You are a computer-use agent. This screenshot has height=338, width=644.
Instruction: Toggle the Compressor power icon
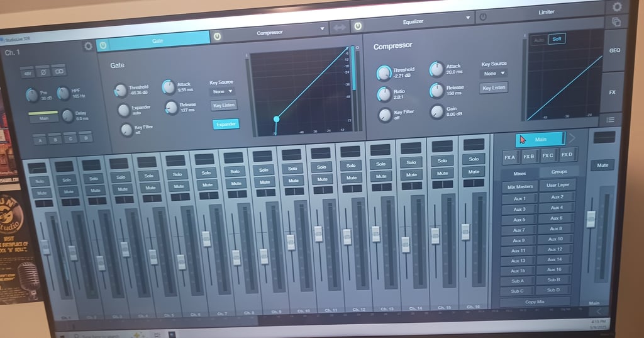217,37
